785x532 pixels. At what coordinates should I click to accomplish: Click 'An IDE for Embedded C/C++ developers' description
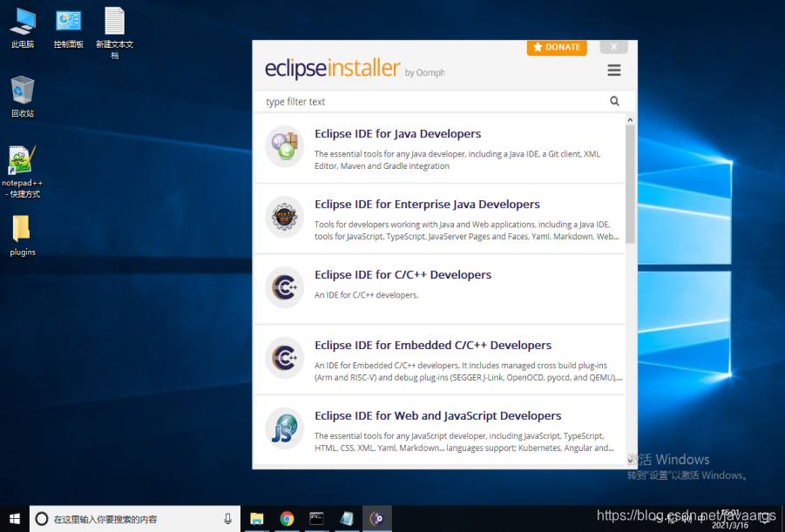(468, 371)
